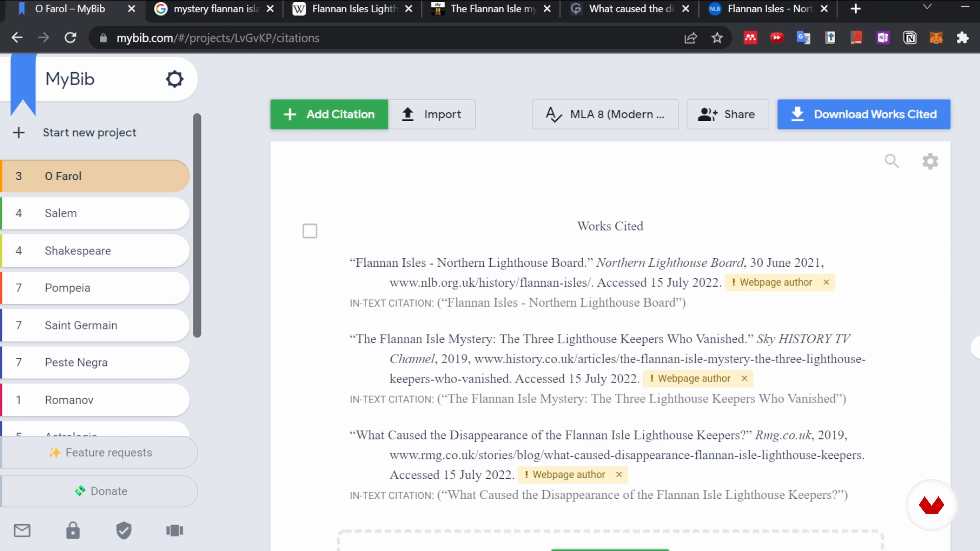Viewport: 980px width, 551px height.
Task: Click the share page icon in address bar
Action: pos(691,38)
